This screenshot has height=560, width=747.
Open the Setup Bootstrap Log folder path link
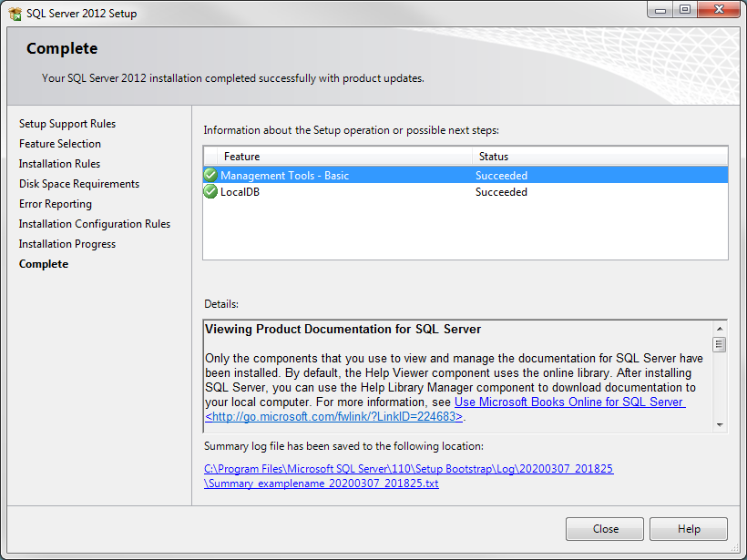click(x=409, y=469)
